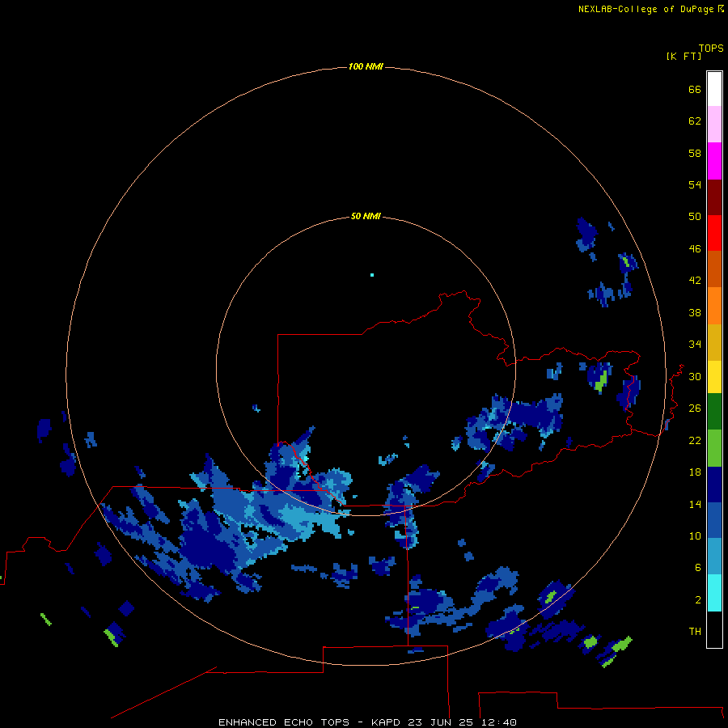
Task: Click the Enhanced Echo Tops KAPD caption
Action: tap(367, 722)
